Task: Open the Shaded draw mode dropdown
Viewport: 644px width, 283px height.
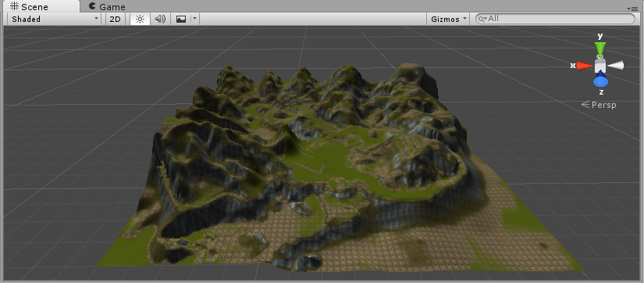Action: 54,19
